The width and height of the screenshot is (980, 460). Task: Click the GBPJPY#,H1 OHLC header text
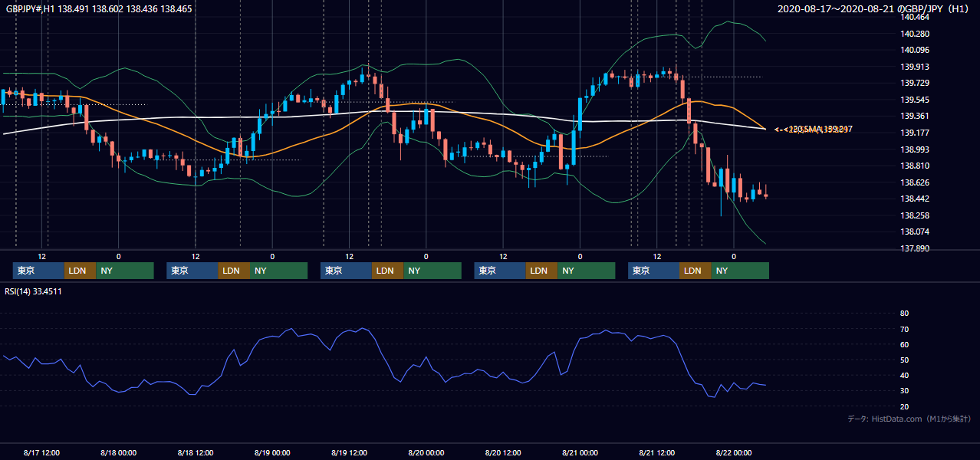[99, 9]
